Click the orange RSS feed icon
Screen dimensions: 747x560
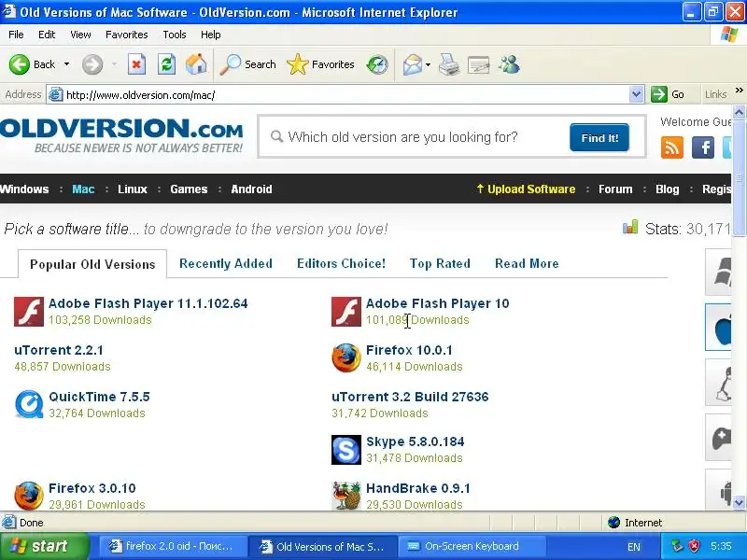[x=672, y=147]
